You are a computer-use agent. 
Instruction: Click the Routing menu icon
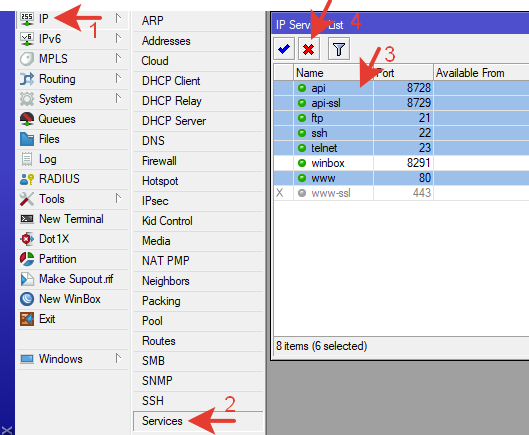pos(27,79)
